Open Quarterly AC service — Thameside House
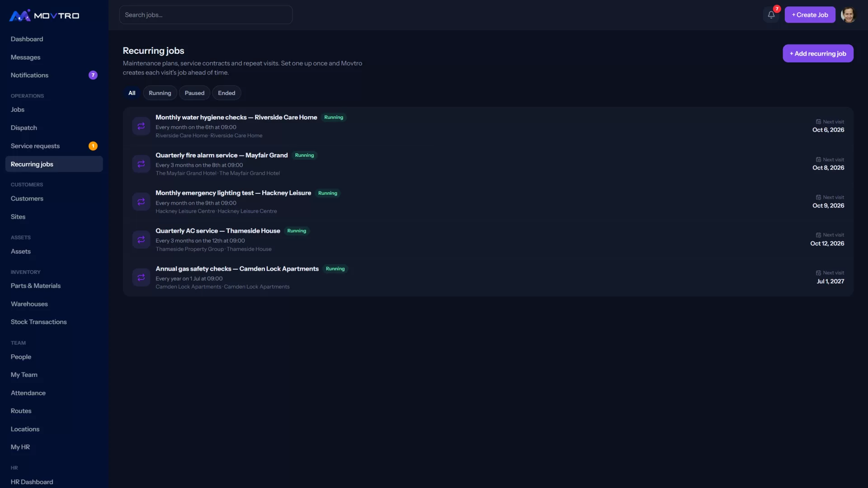Image resolution: width=868 pixels, height=488 pixels. click(488, 239)
